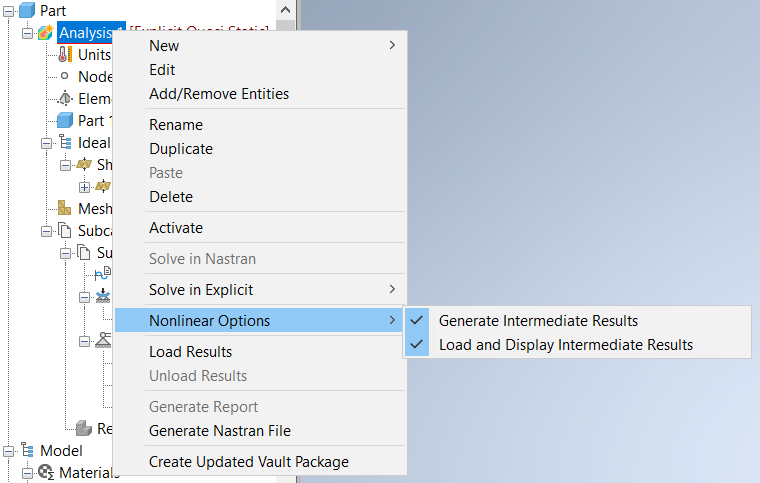Click Load Results in the menu

(190, 352)
